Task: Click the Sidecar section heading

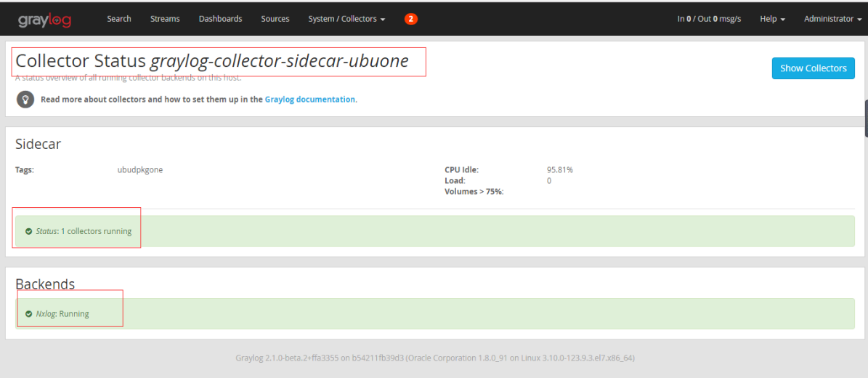Action: (x=38, y=144)
